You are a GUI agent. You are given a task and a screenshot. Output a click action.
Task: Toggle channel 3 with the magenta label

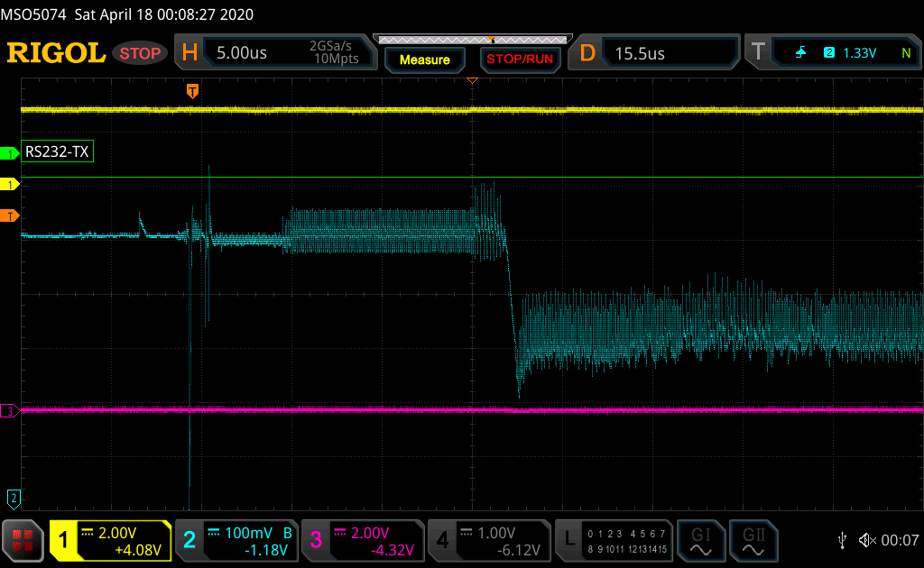tap(361, 540)
